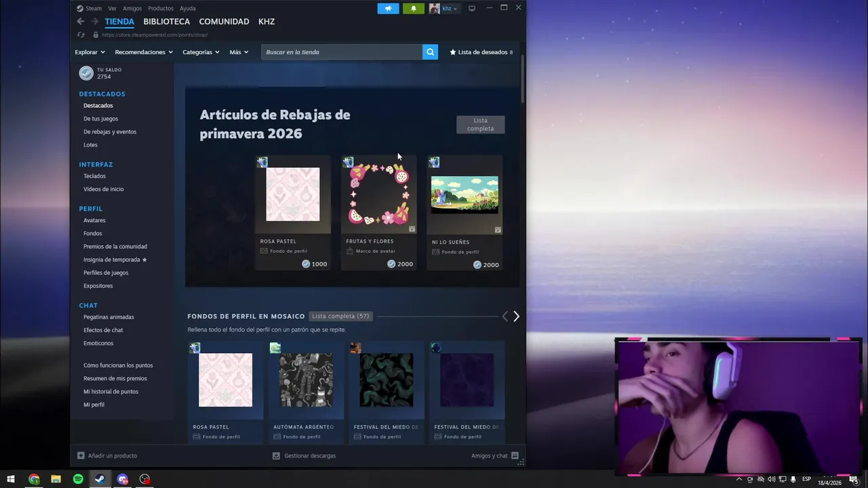Go forward with the navigation arrow
The image size is (868, 488).
click(95, 22)
